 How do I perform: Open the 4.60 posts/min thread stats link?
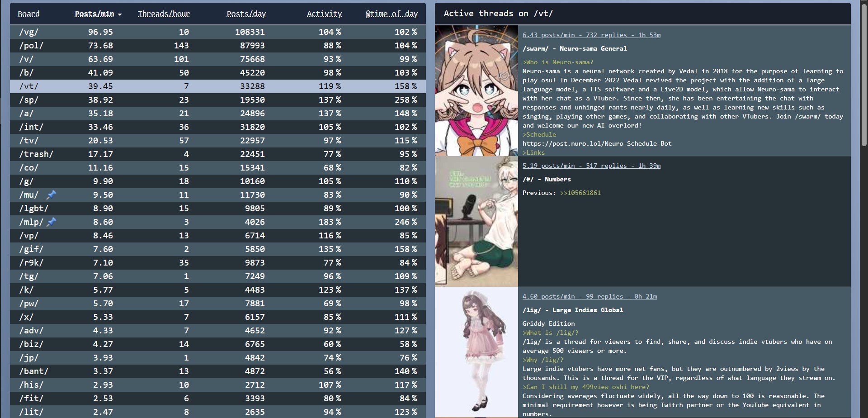pos(590,296)
